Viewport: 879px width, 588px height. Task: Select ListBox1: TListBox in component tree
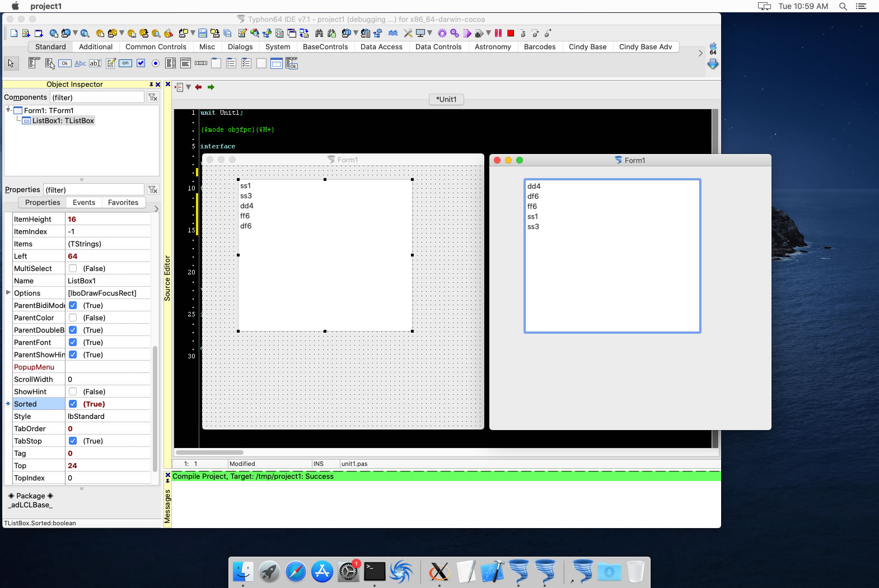point(63,120)
